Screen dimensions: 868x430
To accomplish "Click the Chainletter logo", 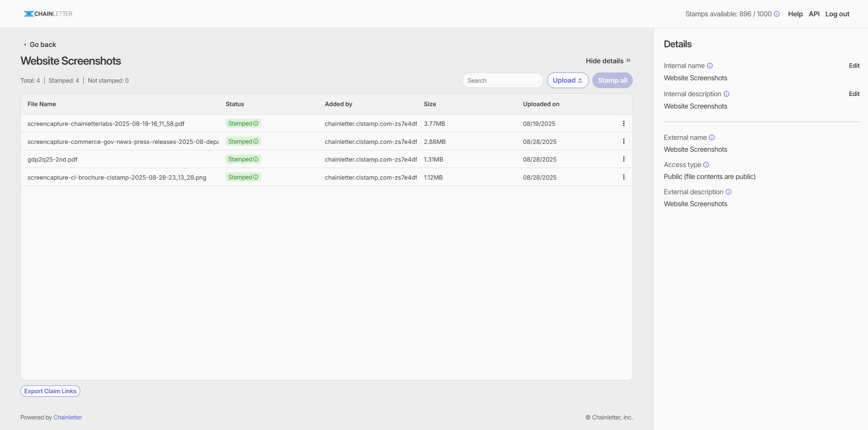I will click(x=48, y=14).
